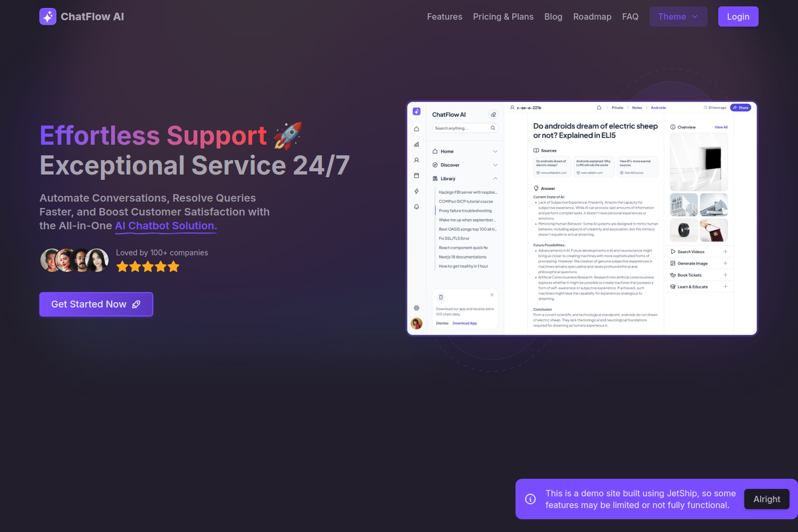
Task: Click the user avatar at sidebar bottom
Action: click(417, 322)
